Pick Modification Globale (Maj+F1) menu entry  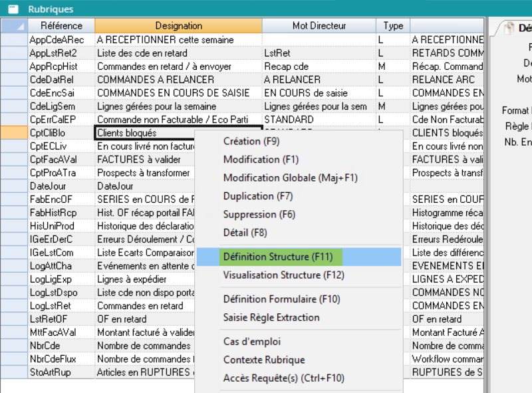click(290, 178)
